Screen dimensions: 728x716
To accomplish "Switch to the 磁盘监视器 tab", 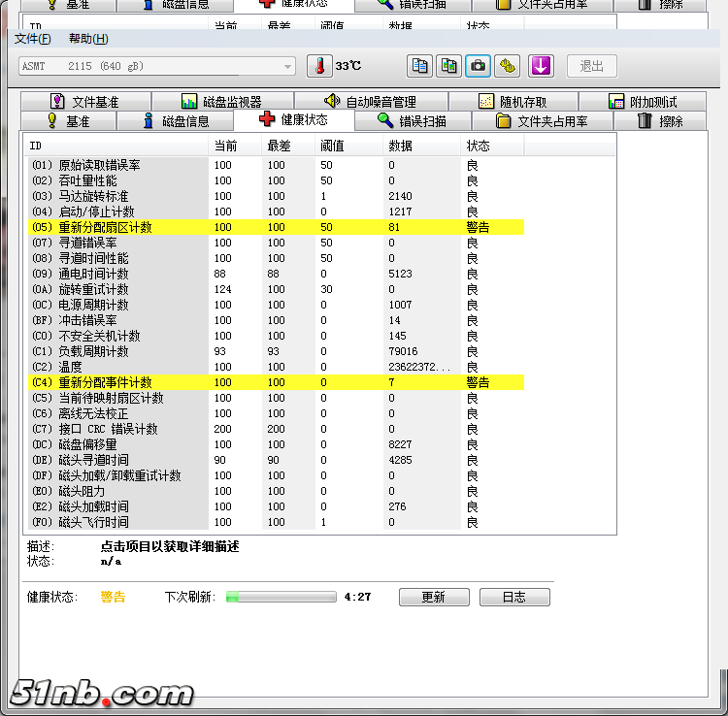I will click(x=223, y=101).
